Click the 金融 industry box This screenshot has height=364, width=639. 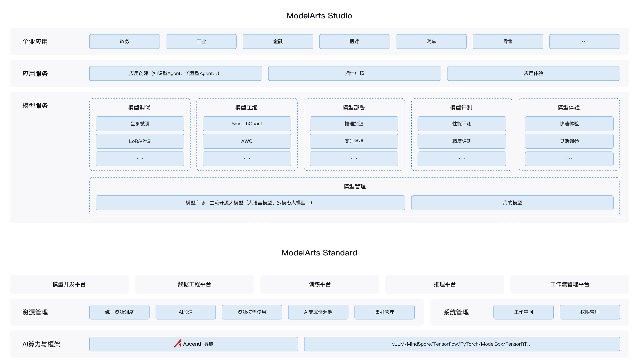click(x=278, y=42)
